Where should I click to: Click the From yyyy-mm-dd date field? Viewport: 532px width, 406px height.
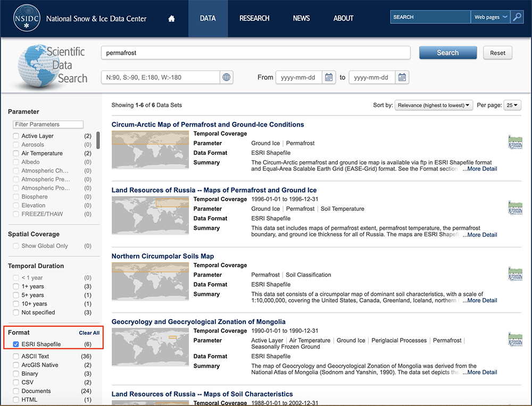coord(299,77)
